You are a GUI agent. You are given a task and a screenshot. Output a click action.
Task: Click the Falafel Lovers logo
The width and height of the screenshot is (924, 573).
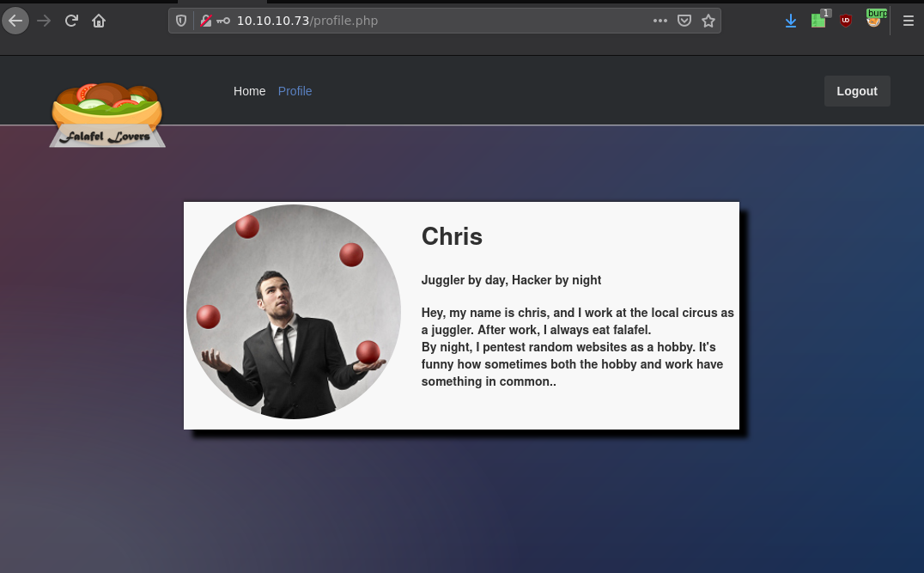click(x=106, y=115)
